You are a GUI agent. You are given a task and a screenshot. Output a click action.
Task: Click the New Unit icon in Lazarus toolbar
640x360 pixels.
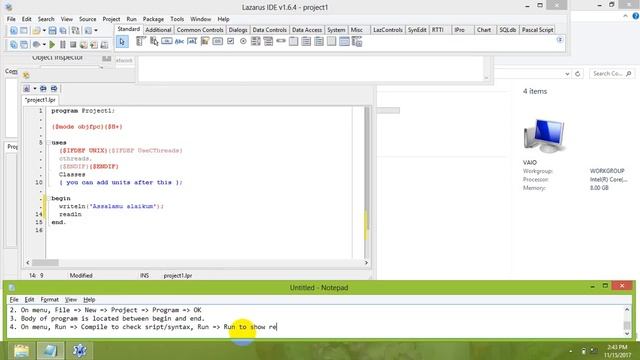pos(13,31)
